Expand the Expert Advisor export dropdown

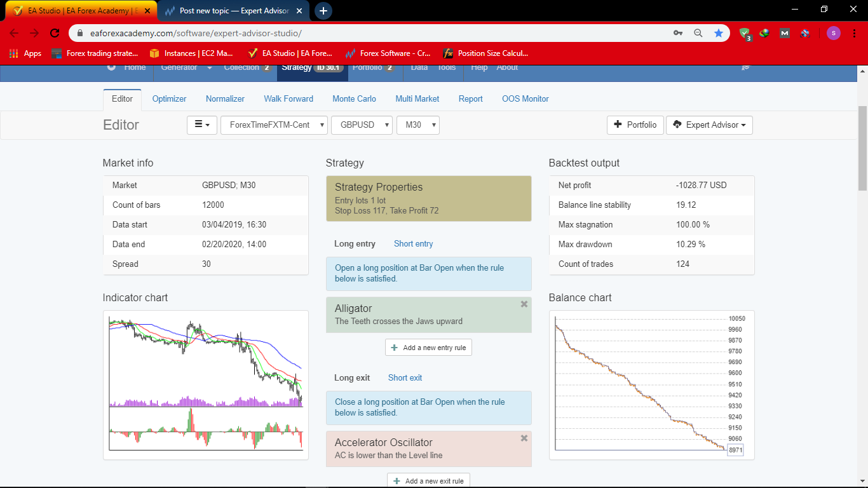point(709,125)
